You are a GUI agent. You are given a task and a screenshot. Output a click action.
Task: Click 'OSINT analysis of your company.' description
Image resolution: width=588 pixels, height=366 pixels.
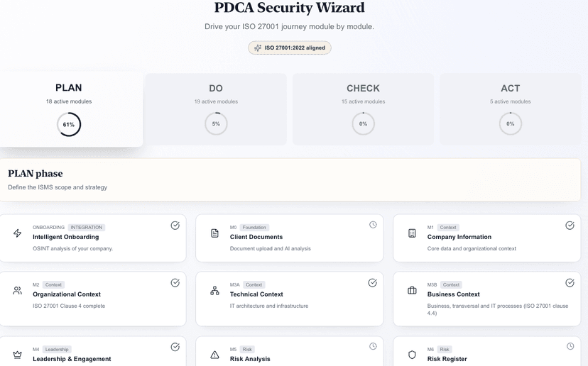point(72,248)
